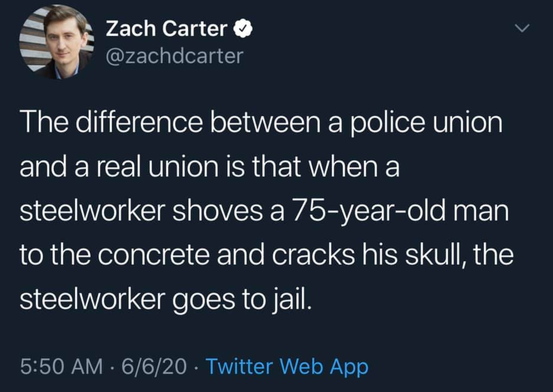Click the 6/6/20 date
The image size is (553, 392).
[x=154, y=367]
